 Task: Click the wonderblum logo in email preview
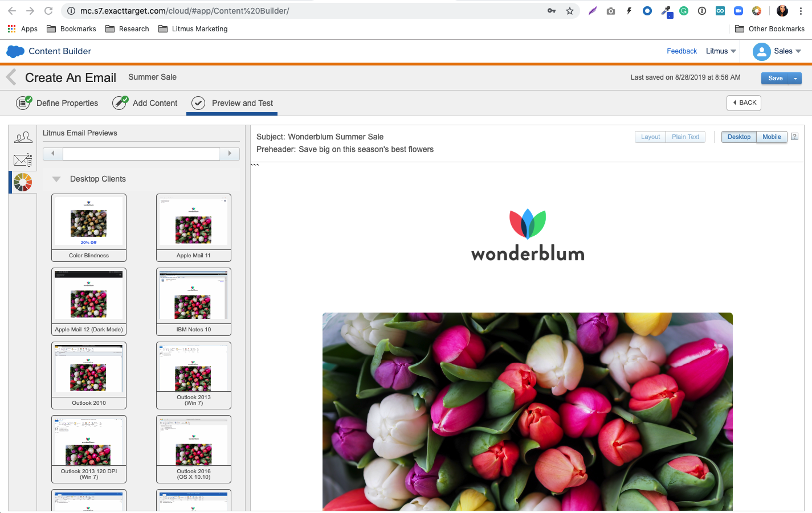click(528, 235)
